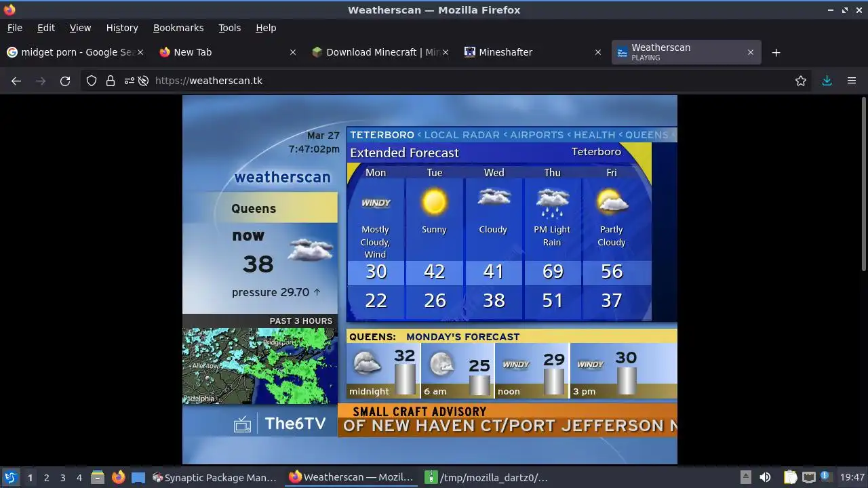Close the Google Search tab
Viewport: 868px width, 488px height.
point(140,52)
